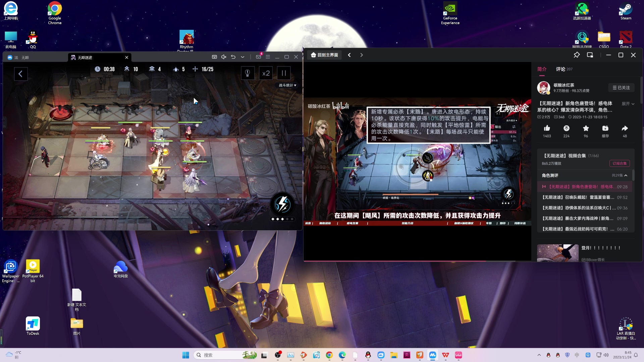Open the Windows Start menu
Screen dimensions: 644x362
[185, 355]
